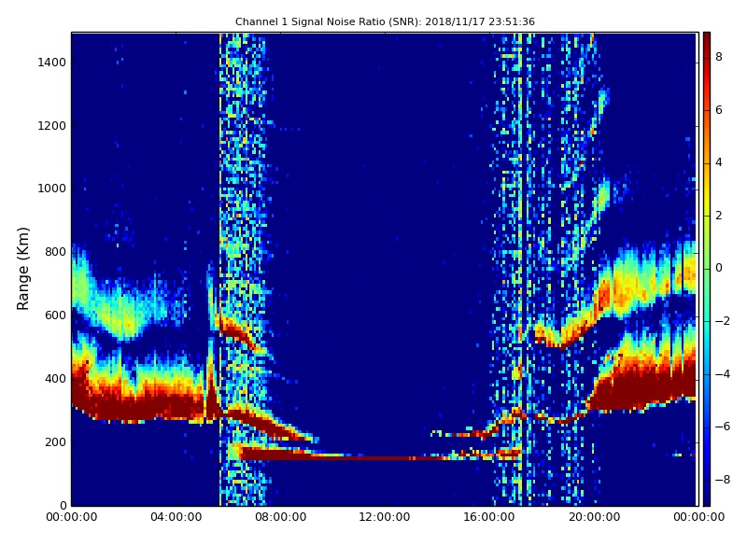Click the colorbar value 2 label

tap(718, 216)
